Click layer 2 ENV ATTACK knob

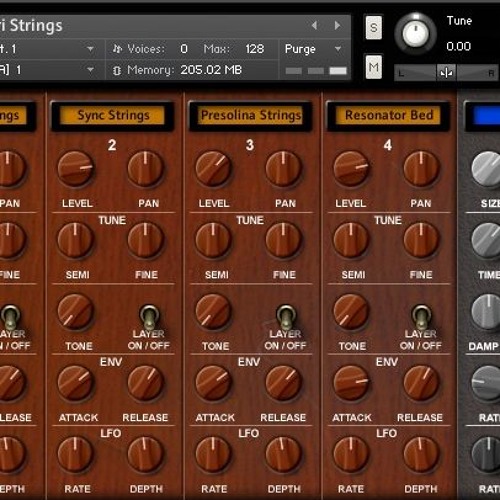(75, 383)
